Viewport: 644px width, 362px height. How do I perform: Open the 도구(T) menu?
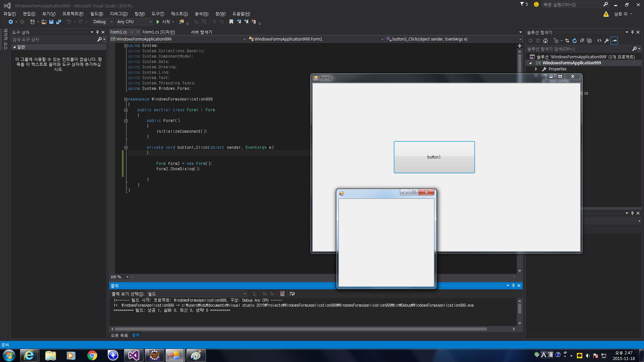pyautogui.click(x=158, y=14)
